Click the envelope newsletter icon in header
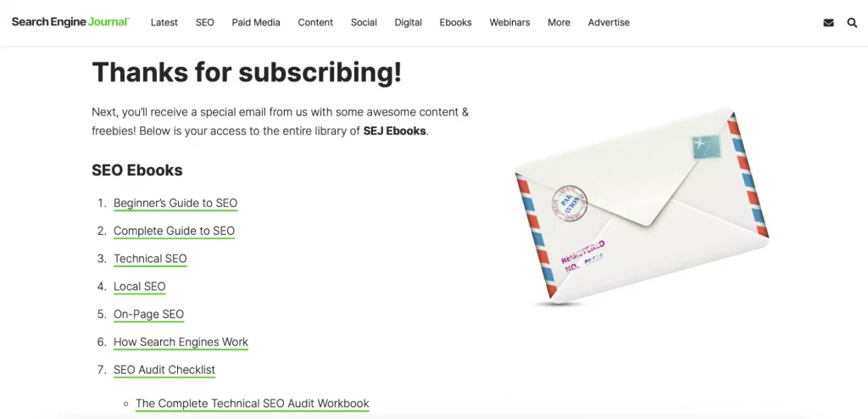This screenshot has height=419, width=868. pyautogui.click(x=828, y=23)
